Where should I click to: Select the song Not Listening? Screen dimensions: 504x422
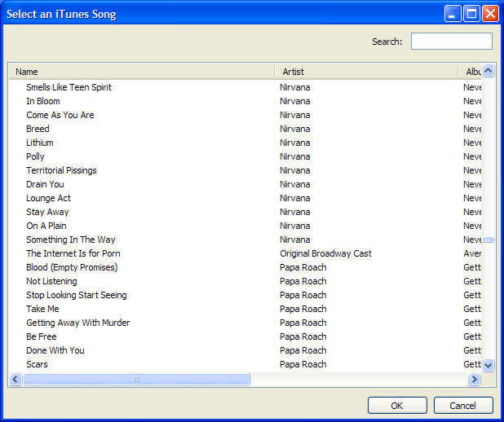51,281
